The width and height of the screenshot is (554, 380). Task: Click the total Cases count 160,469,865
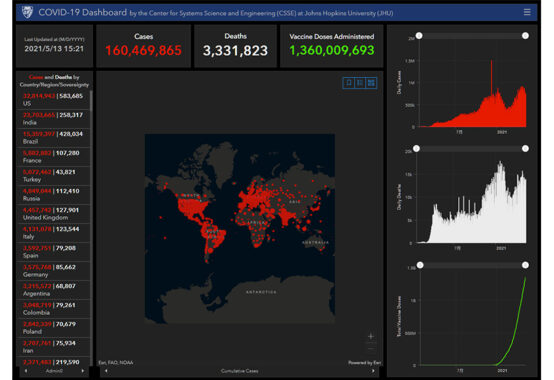(143, 51)
